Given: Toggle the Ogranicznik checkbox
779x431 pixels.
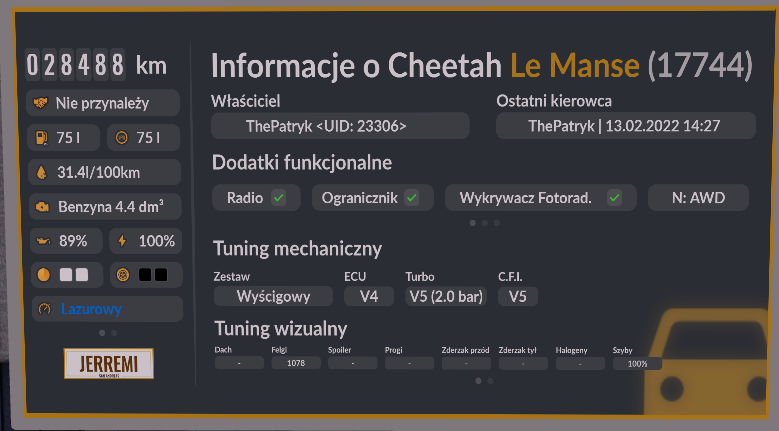Looking at the screenshot, I should tap(411, 198).
